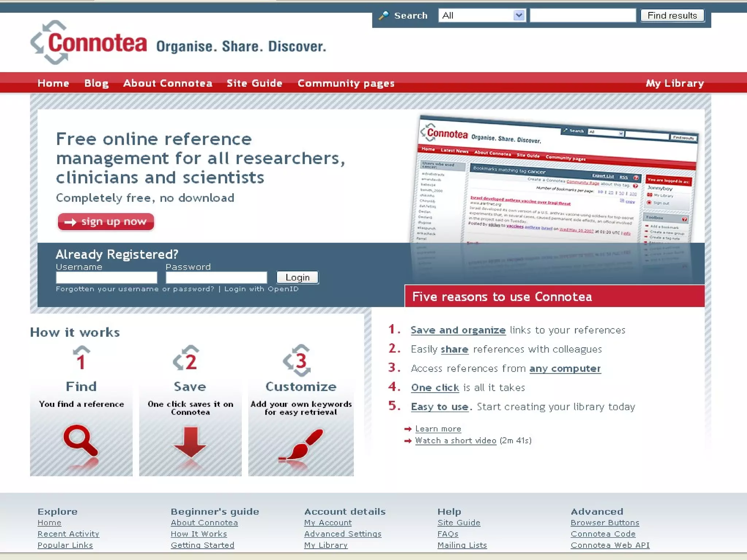Click the Find results button
Viewport: 747px width, 560px height.
coord(672,16)
